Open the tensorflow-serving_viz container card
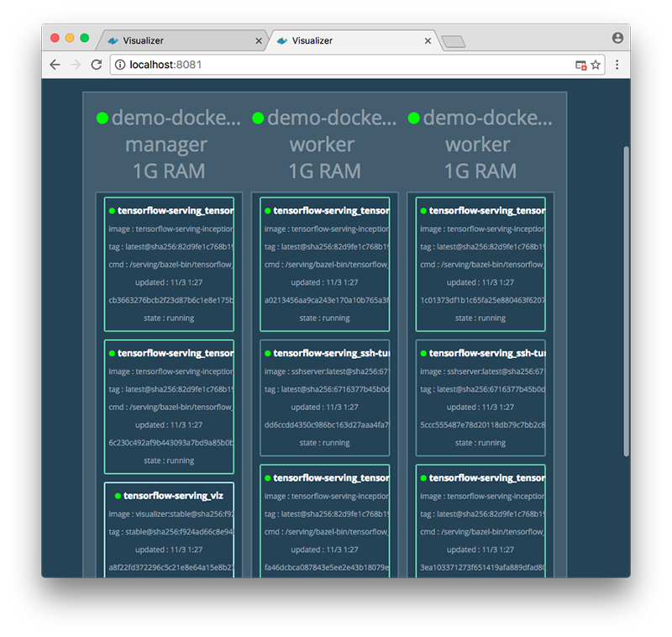 (169, 529)
